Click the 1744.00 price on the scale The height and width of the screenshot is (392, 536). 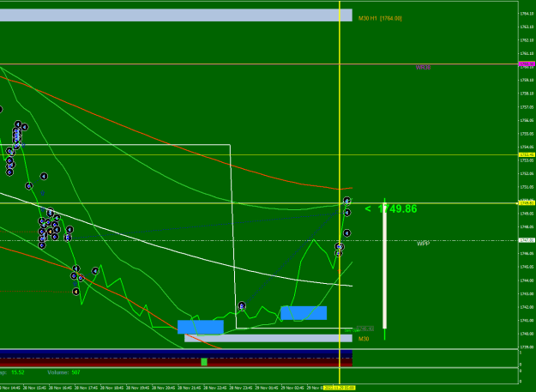tap(527, 280)
